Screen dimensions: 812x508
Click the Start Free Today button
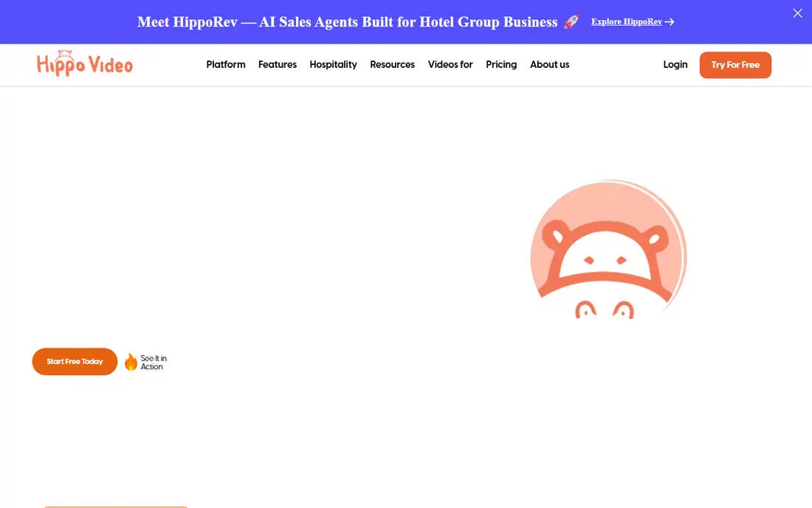pyautogui.click(x=75, y=362)
